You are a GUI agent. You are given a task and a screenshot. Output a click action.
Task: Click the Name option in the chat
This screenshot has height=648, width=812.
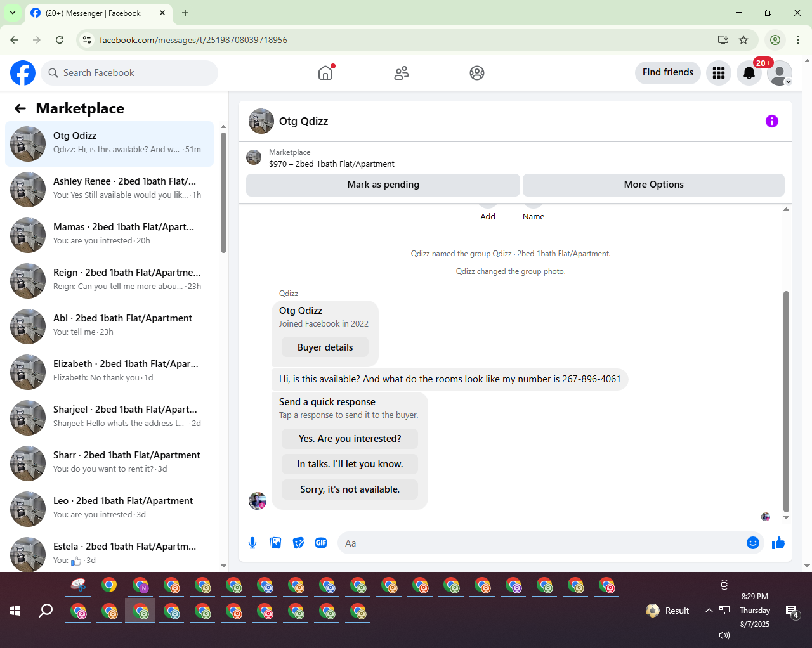point(534,216)
